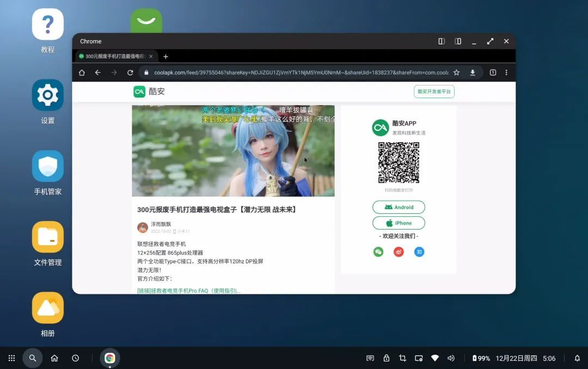588x369 pixels.
Task: Download the page with the download icon
Action: [x=473, y=72]
